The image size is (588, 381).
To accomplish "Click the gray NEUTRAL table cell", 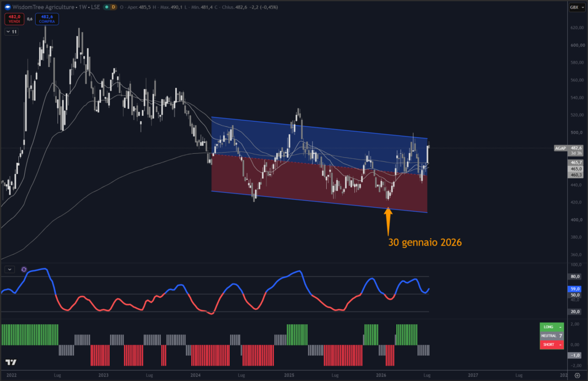I will [x=552, y=336].
